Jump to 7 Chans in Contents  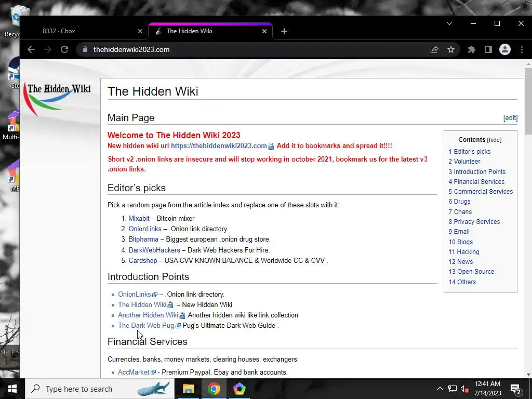(x=460, y=212)
